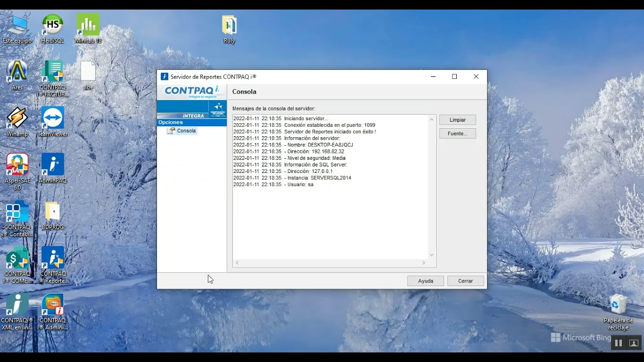The width and height of the screenshot is (644, 362).
Task: Open the Ruly desktop folder
Action: (x=229, y=29)
